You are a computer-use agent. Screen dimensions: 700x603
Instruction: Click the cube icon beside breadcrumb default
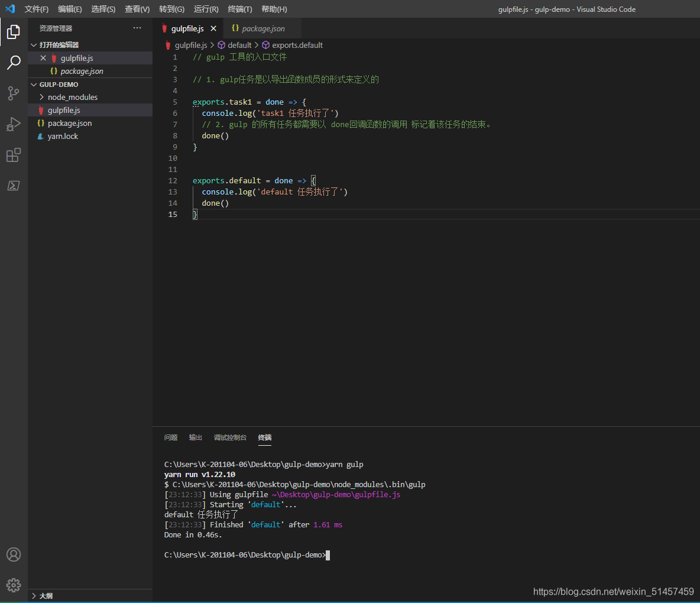point(222,45)
